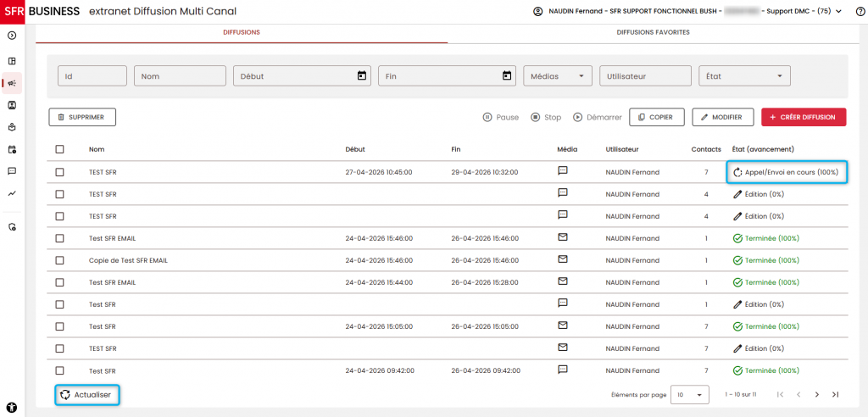Sort by the Fin column header
Viewport: 868px width, 417px height.
point(455,149)
